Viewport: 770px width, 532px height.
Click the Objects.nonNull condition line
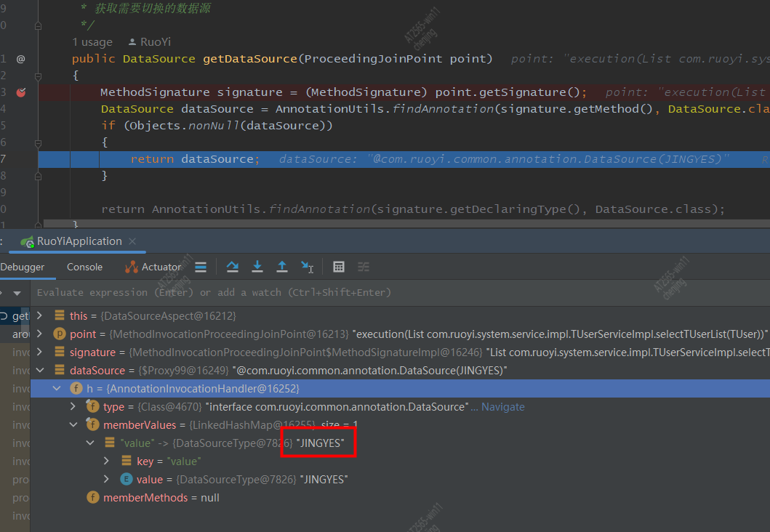coord(217,126)
